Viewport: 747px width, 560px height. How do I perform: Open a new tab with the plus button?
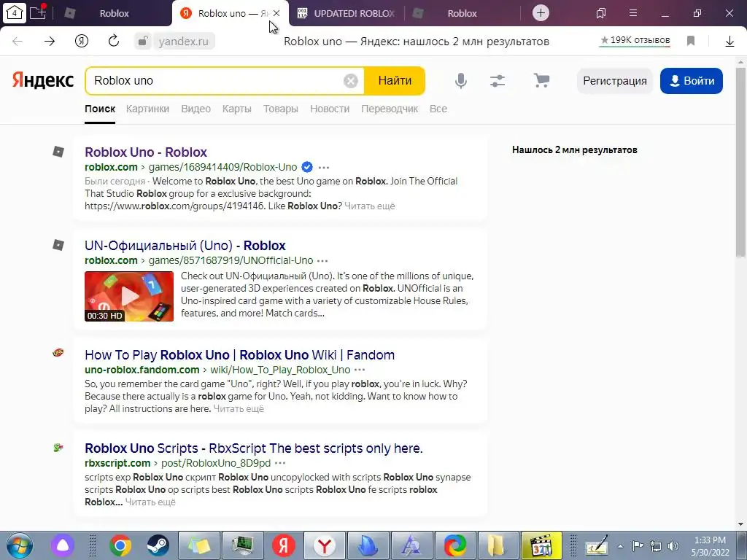pyautogui.click(x=541, y=13)
